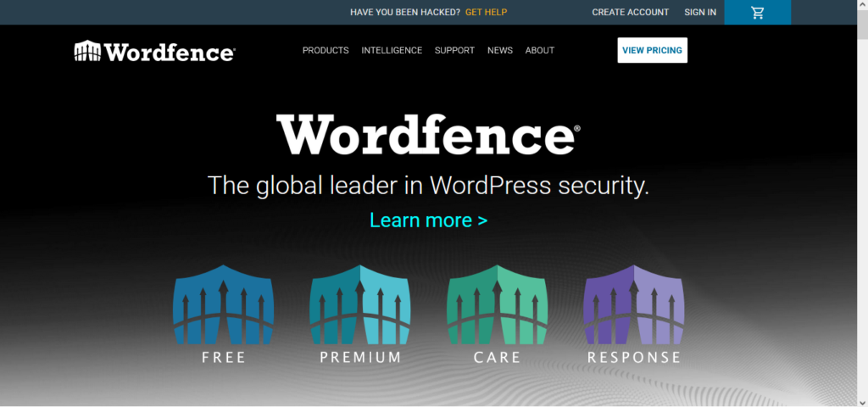Click the Get Help link

[486, 12]
